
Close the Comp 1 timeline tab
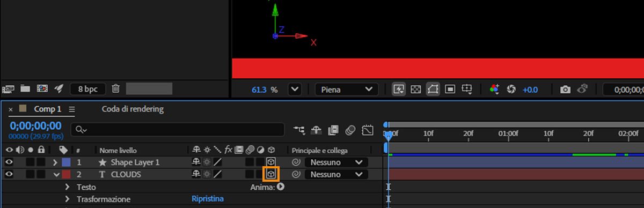click(x=10, y=109)
